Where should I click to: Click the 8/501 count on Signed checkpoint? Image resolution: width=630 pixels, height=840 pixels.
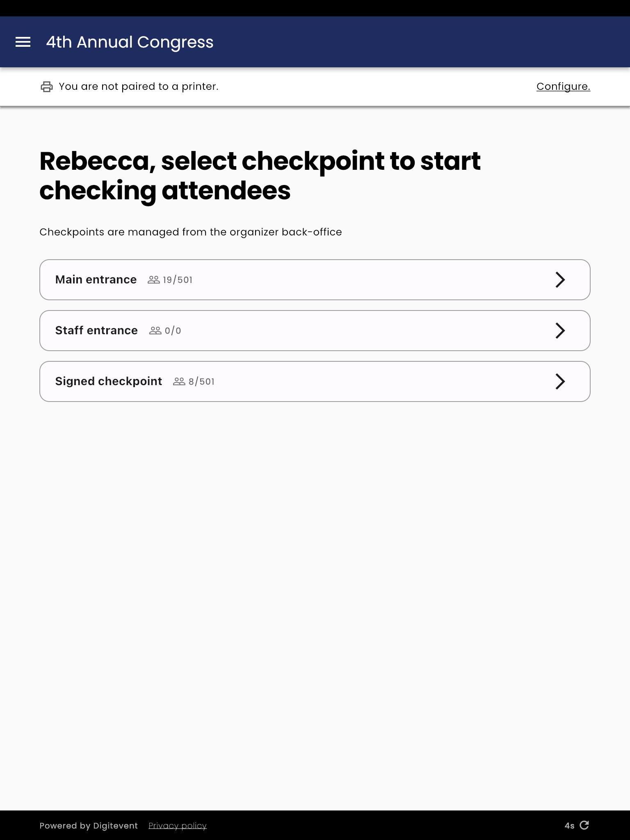(x=201, y=381)
